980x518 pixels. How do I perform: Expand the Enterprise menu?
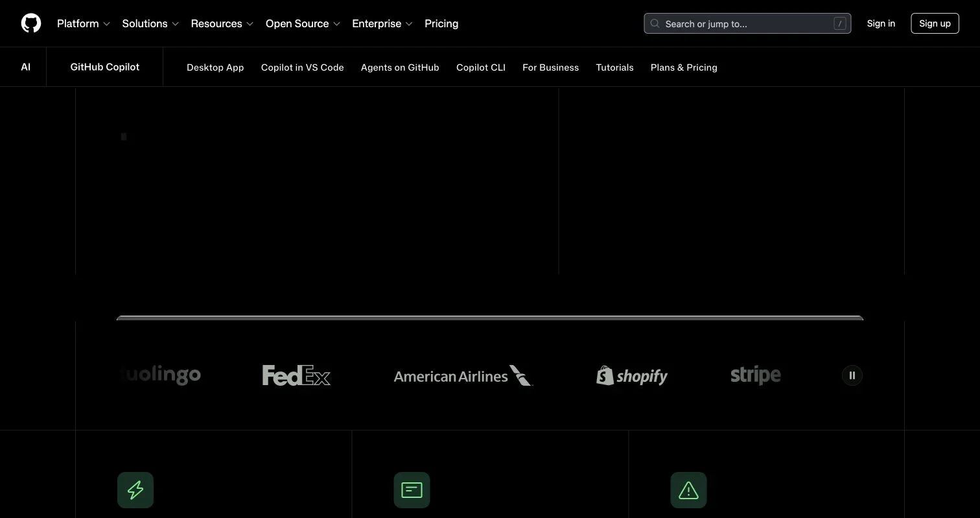(x=382, y=23)
